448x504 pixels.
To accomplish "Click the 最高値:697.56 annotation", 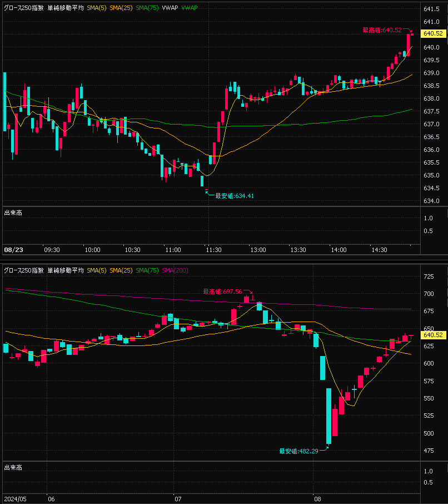I will (x=222, y=291).
